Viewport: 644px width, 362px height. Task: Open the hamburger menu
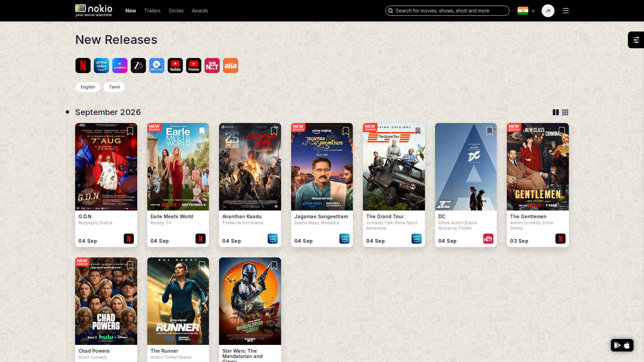pyautogui.click(x=566, y=11)
